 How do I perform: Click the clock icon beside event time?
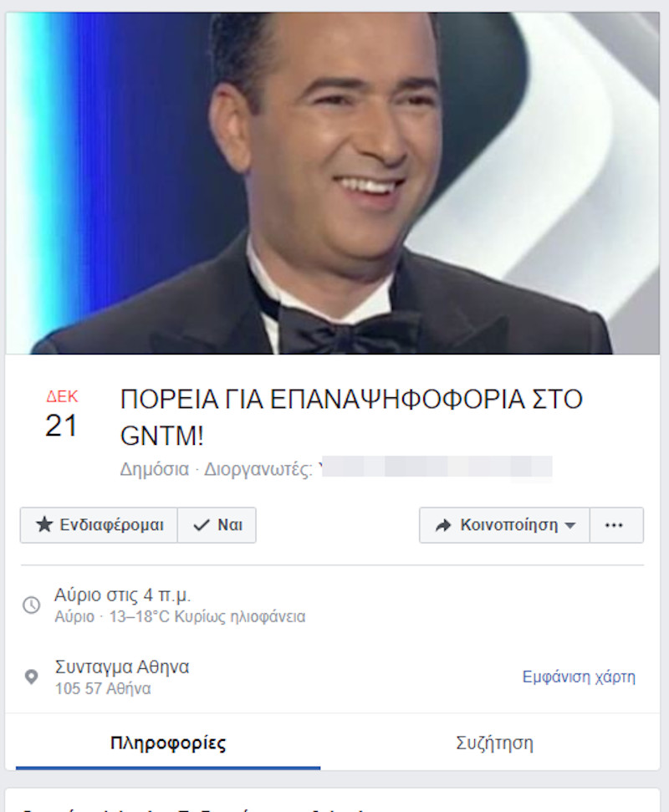(32, 605)
